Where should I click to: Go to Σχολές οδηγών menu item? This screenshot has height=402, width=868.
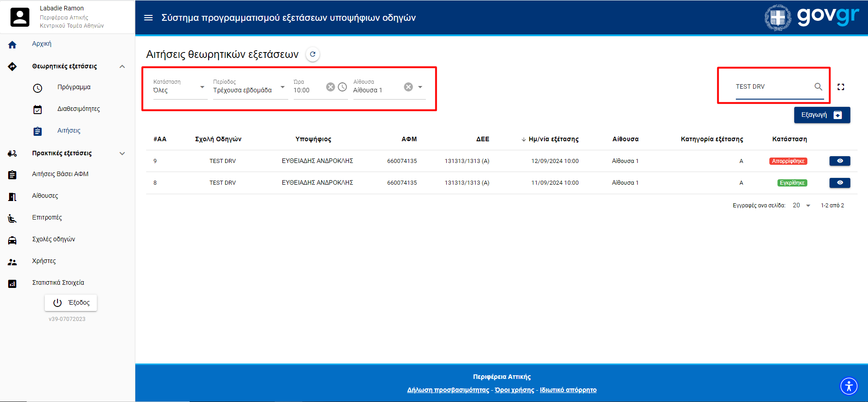tap(53, 239)
